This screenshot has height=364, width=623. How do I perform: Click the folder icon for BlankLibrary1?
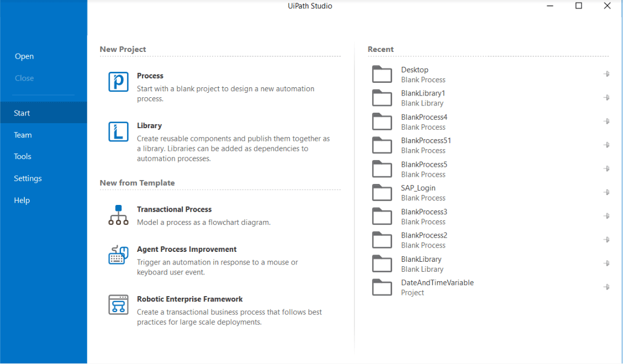[x=382, y=98]
